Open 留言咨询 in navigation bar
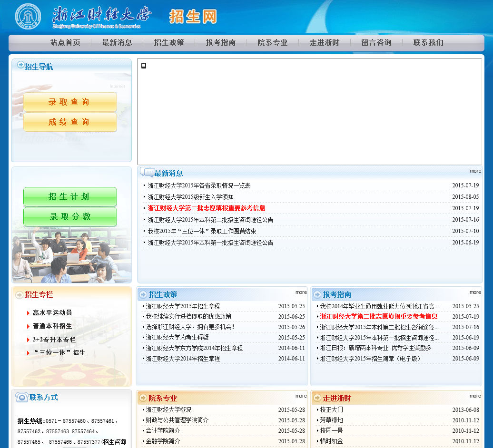Screen dimensions: 493x448 point(376,43)
